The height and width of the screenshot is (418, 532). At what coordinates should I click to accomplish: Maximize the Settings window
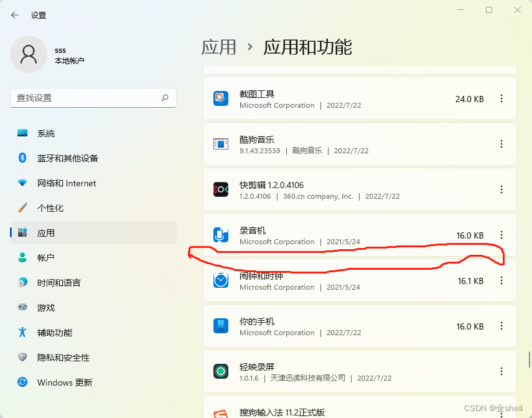(x=489, y=10)
